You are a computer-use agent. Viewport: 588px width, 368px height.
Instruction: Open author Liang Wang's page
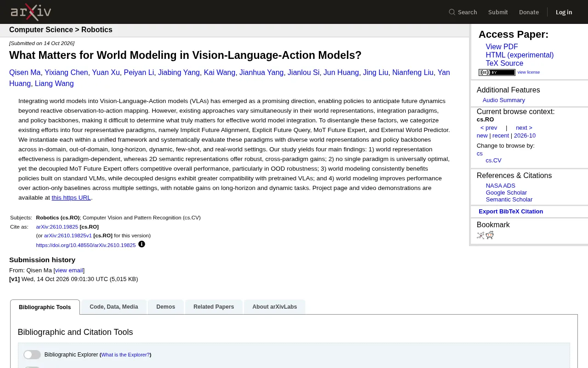[54, 84]
